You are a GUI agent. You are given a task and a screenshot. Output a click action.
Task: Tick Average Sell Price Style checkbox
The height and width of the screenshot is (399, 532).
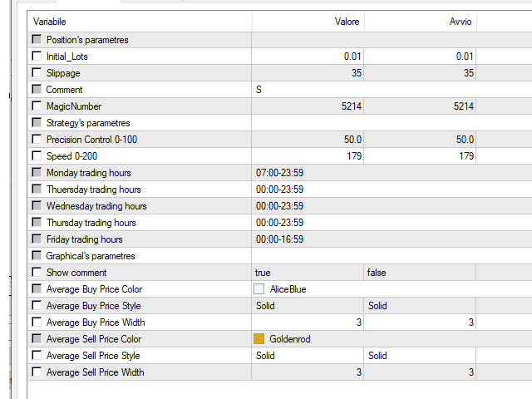tap(36, 356)
